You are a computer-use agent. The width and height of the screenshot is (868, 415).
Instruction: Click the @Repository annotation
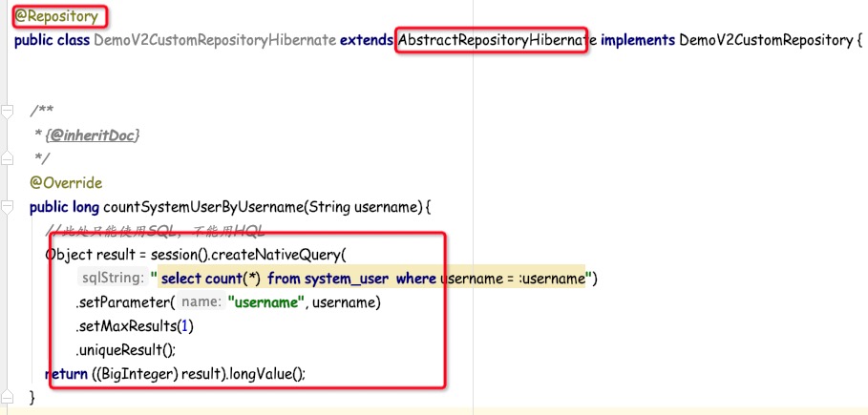coord(56,16)
